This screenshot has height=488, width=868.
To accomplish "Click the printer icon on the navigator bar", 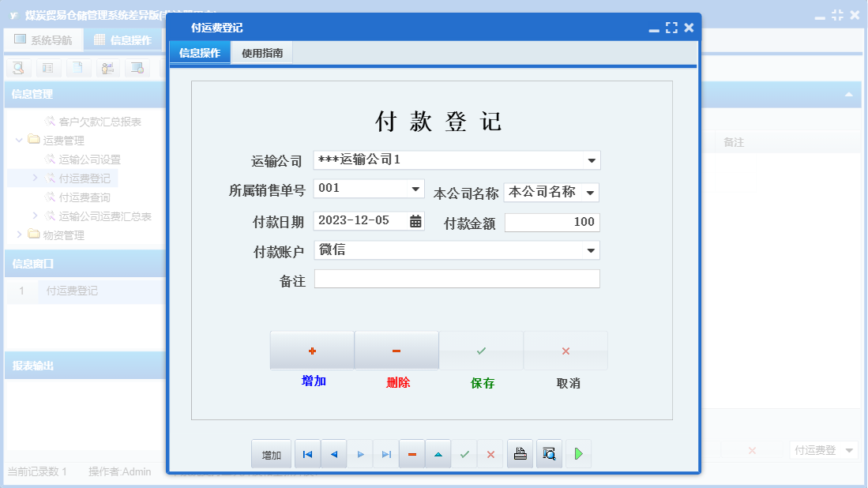I will [520, 453].
